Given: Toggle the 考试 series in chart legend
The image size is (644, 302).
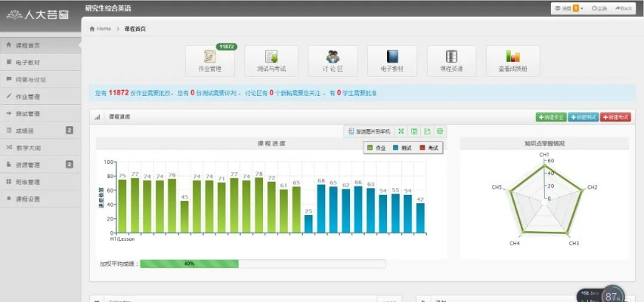Looking at the screenshot, I should [x=429, y=147].
